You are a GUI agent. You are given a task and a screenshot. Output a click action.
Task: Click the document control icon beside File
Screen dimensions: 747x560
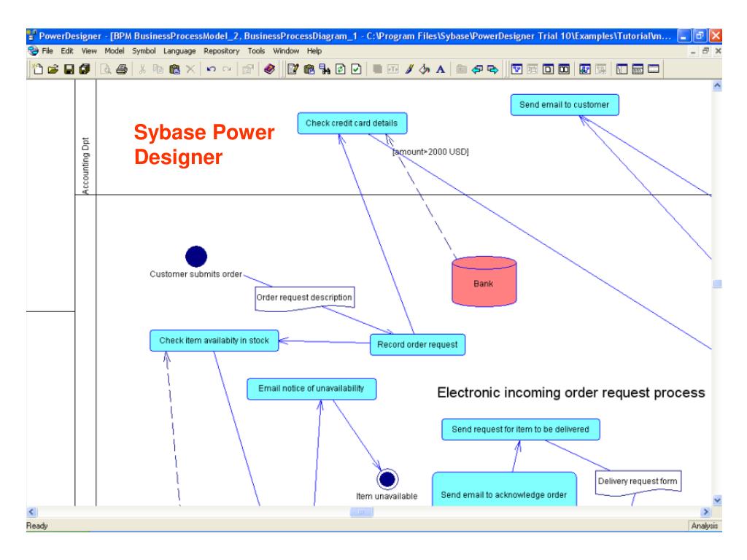33,51
